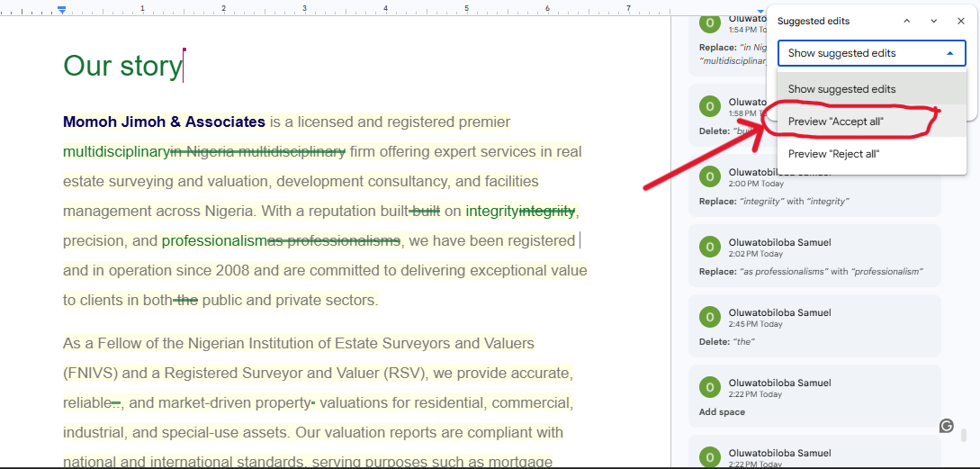Screen dimensions: 980x469
Task: Click the struck-through word "built"
Action: pyautogui.click(x=425, y=212)
